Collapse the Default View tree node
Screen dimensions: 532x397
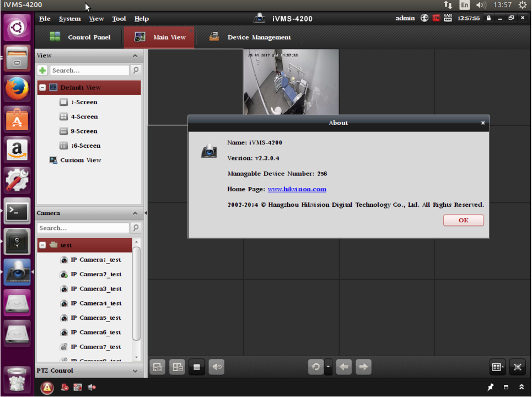click(42, 88)
